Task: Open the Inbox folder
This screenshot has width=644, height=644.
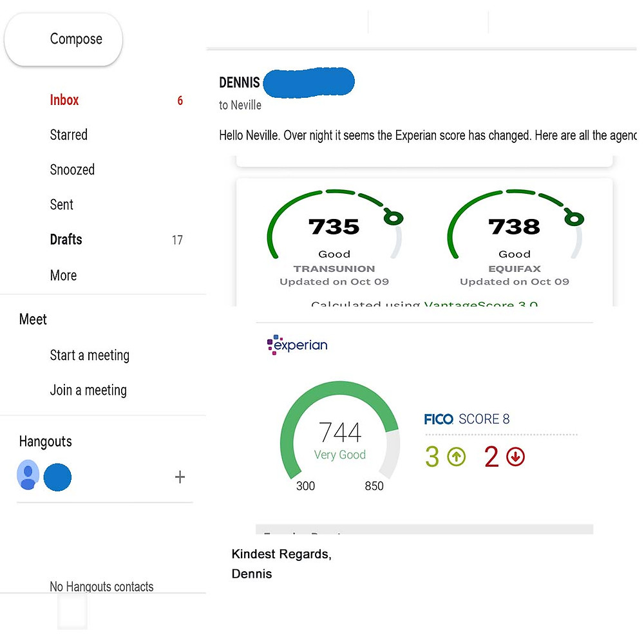Action: [64, 100]
